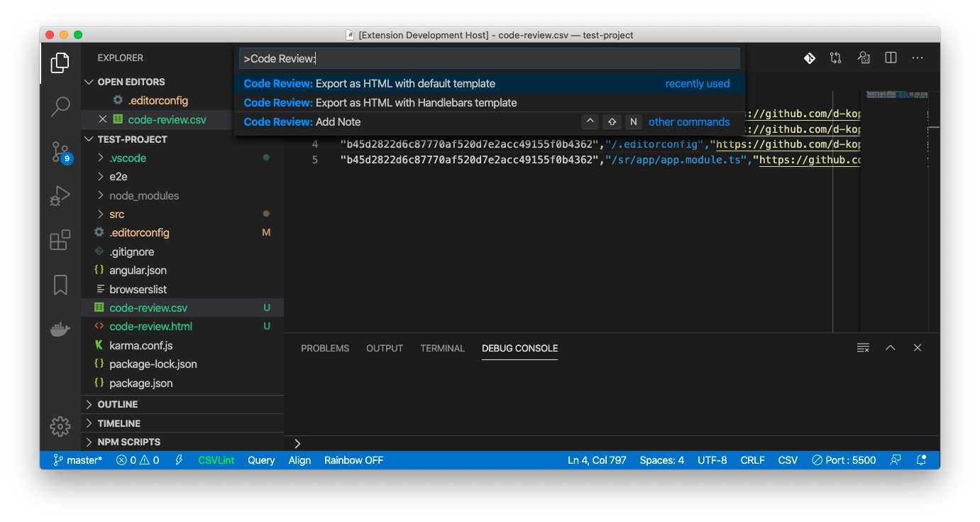Click the other commands link
Screen dimensions: 980x522
689,121
